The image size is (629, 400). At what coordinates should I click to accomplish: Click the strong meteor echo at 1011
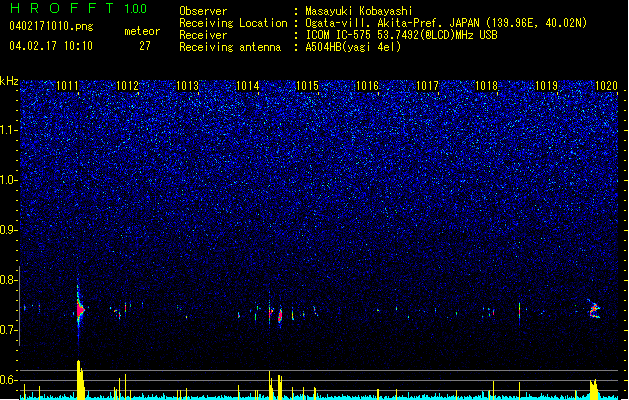tap(80, 310)
